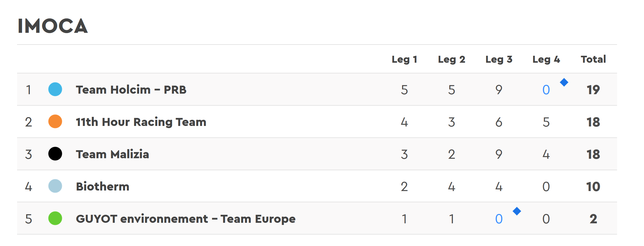This screenshot has height=246, width=644.
Task: Click the pale blue dot beside Biotherm
Action: 55,186
